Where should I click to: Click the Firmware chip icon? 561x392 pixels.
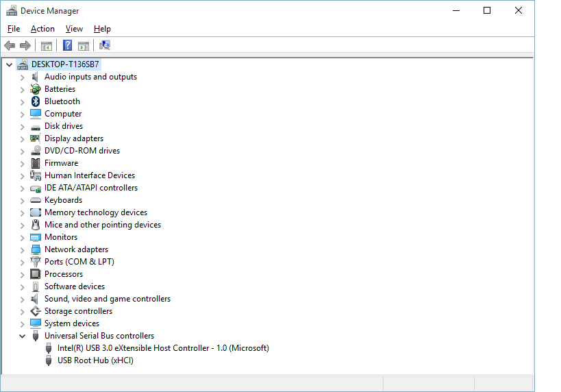36,163
